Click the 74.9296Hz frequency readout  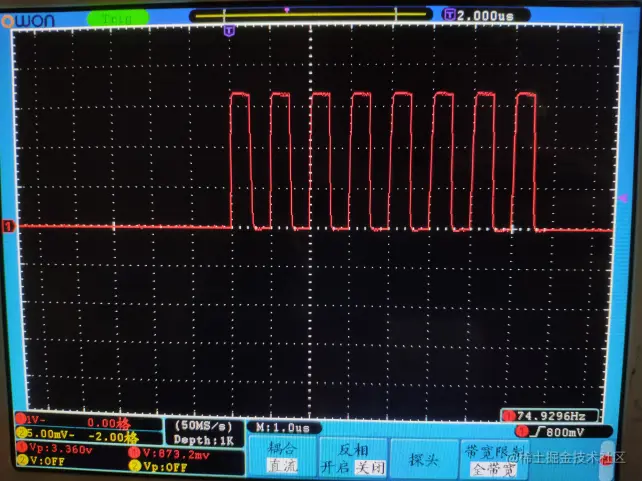551,416
